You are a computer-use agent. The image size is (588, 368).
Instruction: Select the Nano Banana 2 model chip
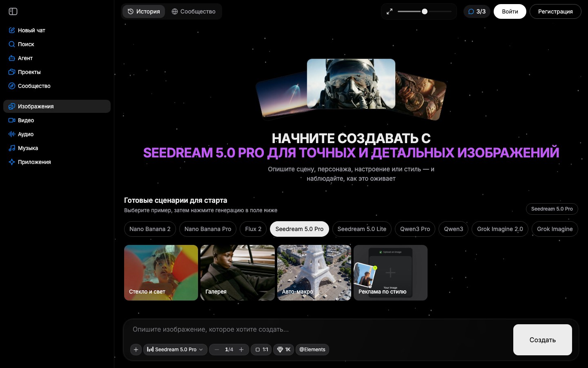point(150,229)
